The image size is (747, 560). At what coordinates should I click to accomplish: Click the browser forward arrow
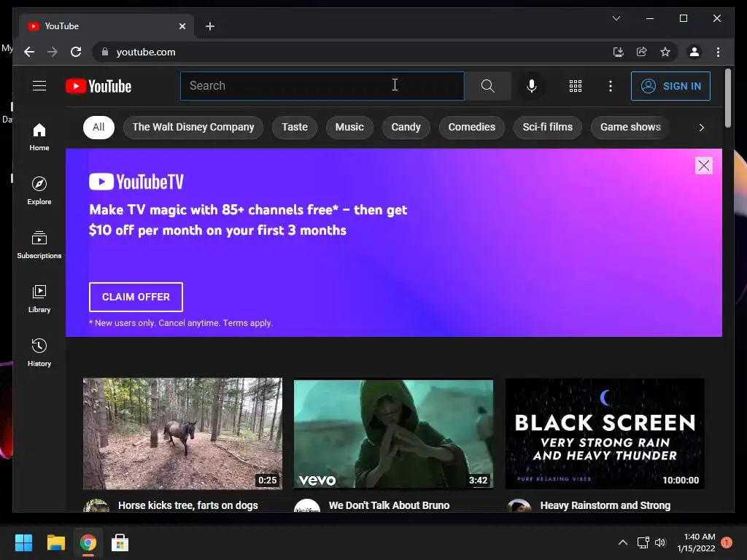point(53,52)
